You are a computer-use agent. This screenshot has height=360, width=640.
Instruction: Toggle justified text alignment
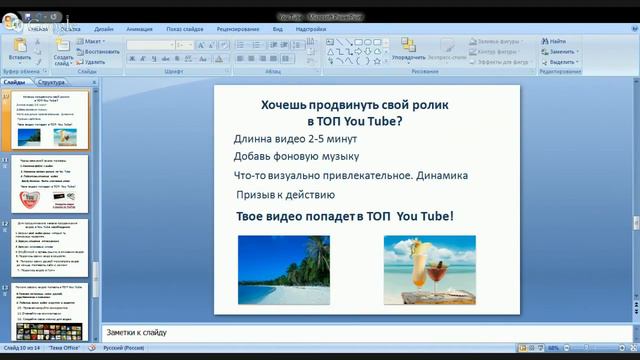point(273,59)
